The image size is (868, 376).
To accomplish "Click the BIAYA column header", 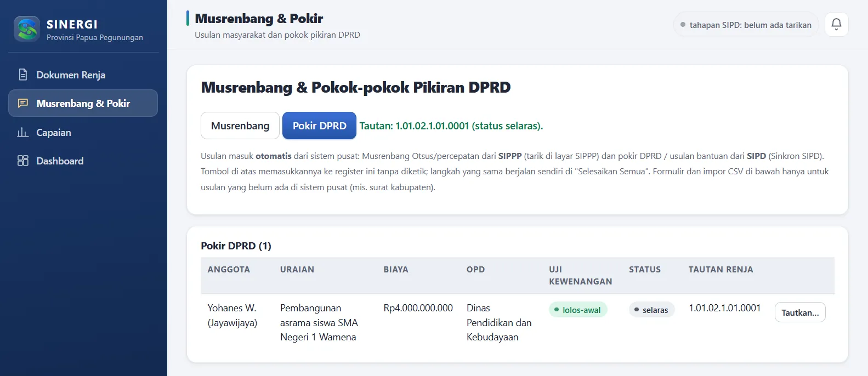I will (x=396, y=270).
